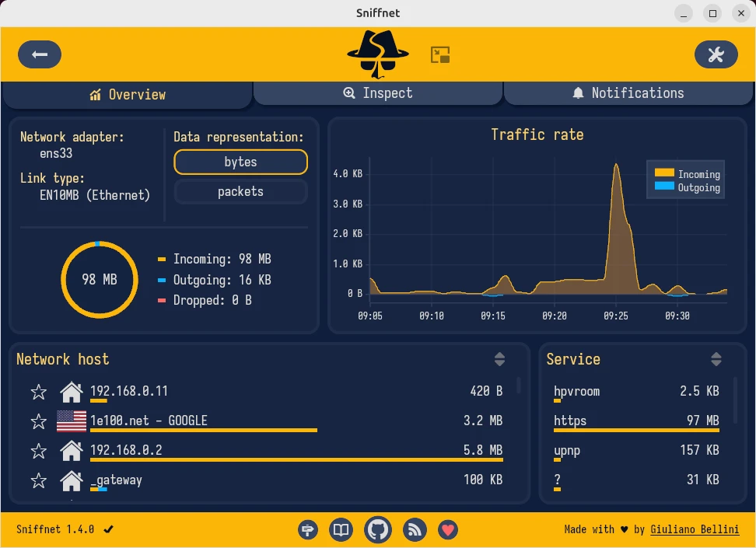Select the hpvroom service row
The image size is (756, 548).
pyautogui.click(x=636, y=392)
